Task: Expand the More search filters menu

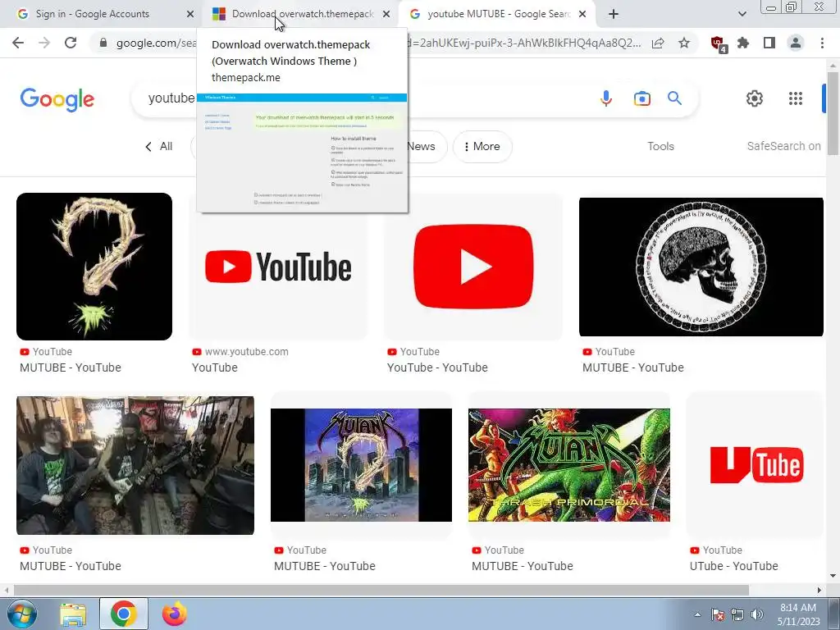Action: point(482,146)
